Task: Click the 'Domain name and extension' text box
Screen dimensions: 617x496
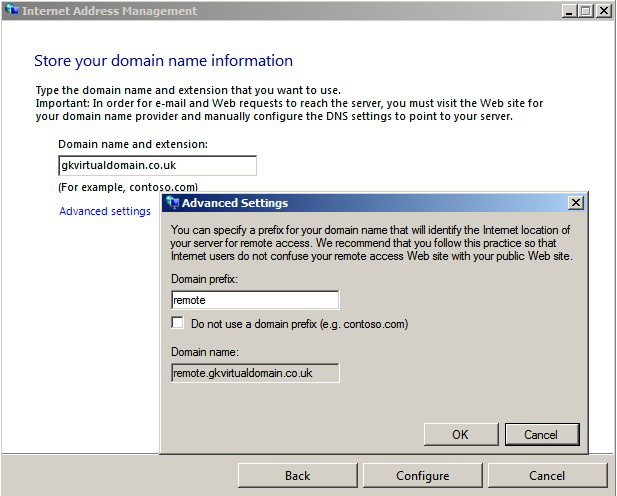Action: pyautogui.click(x=157, y=165)
